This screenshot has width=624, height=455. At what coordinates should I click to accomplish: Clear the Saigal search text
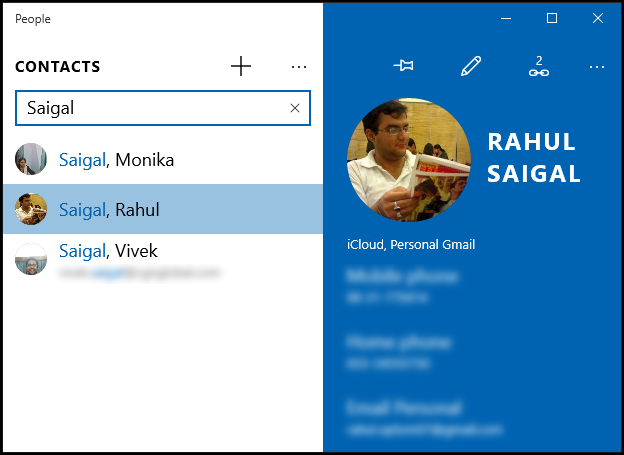[x=295, y=108]
